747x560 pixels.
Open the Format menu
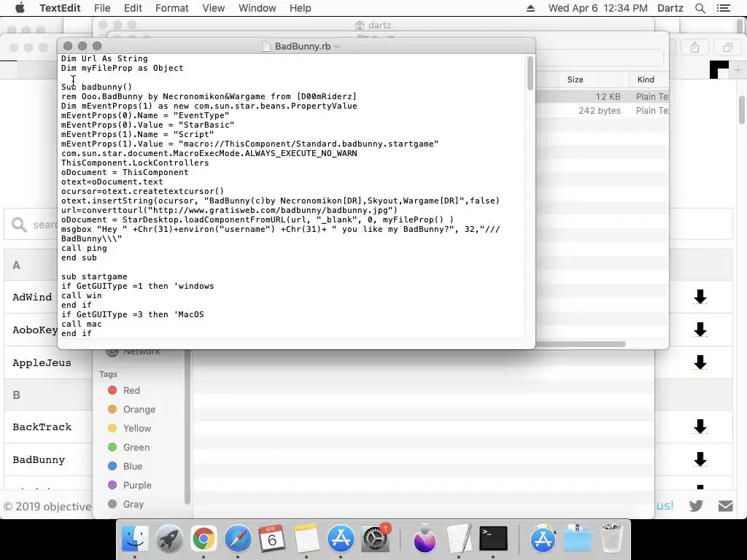[172, 8]
